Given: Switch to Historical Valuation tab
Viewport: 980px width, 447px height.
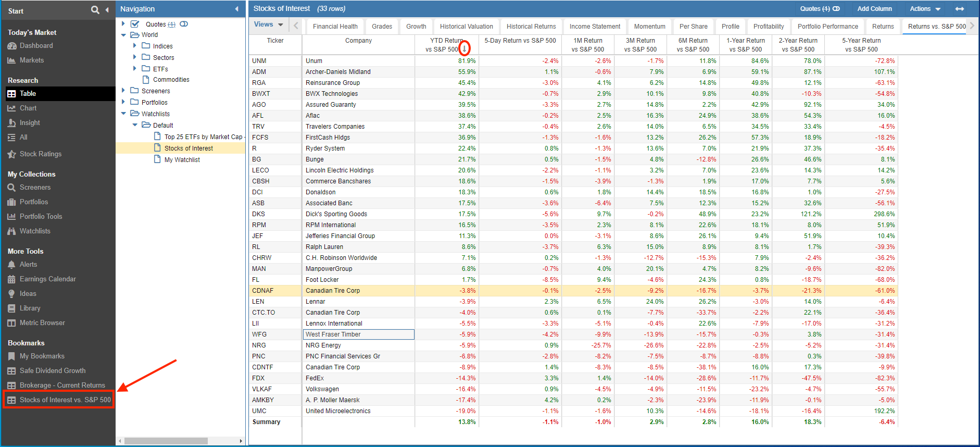Looking at the screenshot, I should point(467,27).
